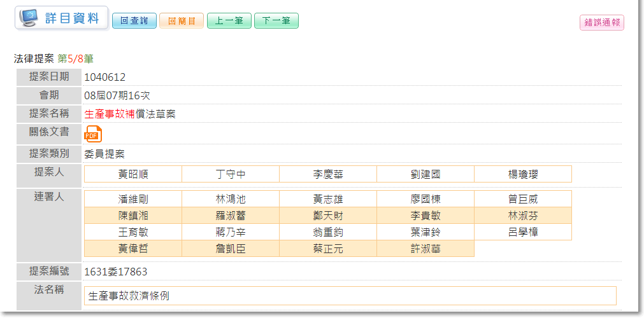Go to previous record with 上一筆
Viewport: 644px width, 318px height.
click(229, 21)
